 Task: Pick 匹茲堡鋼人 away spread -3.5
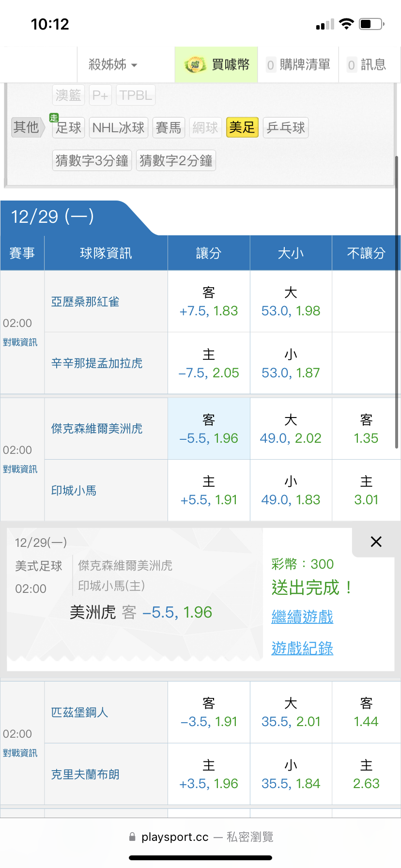pos(209,713)
